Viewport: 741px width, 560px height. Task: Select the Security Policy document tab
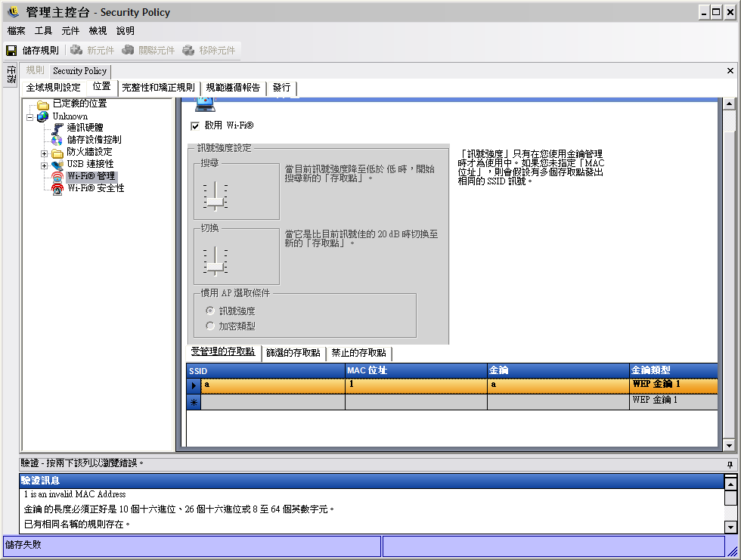pos(80,71)
